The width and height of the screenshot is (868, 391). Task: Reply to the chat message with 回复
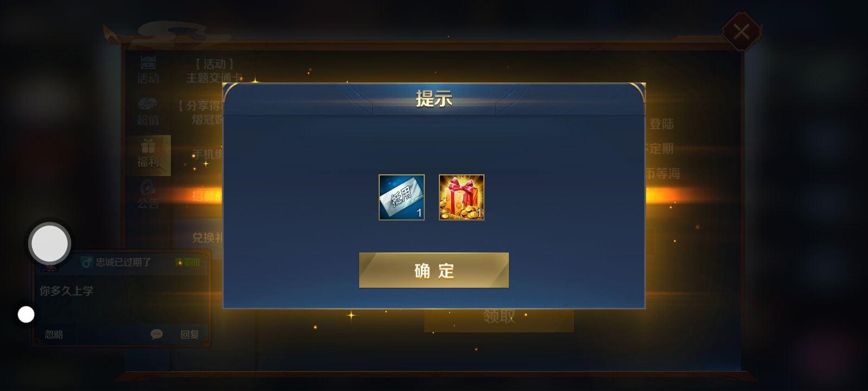click(x=189, y=335)
